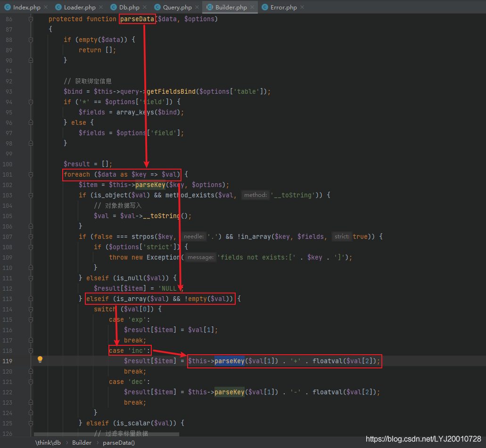Close the Query.php tab
This screenshot has width=486, height=448.
pyautogui.click(x=197, y=7)
